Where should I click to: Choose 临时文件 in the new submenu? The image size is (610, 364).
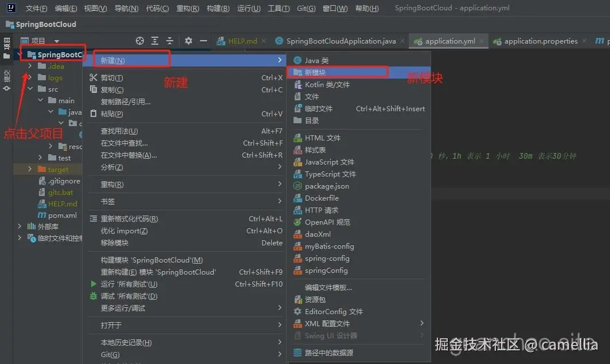tap(358, 108)
